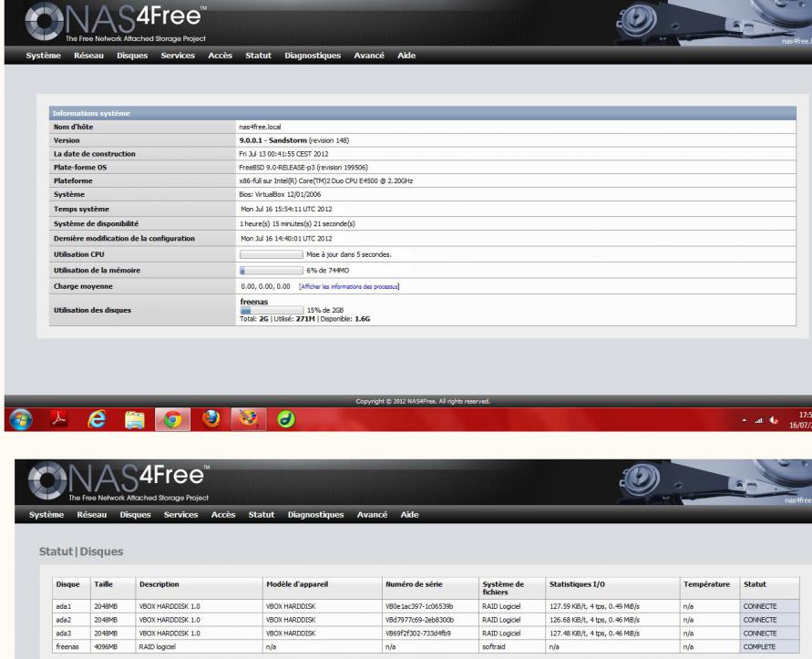Open Avancé menu on the system info page
The width and height of the screenshot is (812, 659).
pyautogui.click(x=369, y=56)
